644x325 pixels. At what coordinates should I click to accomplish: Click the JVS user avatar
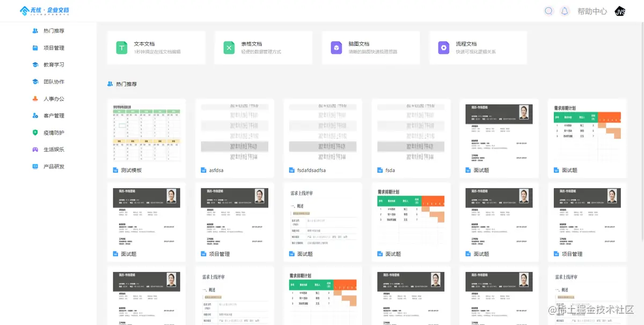click(x=620, y=11)
